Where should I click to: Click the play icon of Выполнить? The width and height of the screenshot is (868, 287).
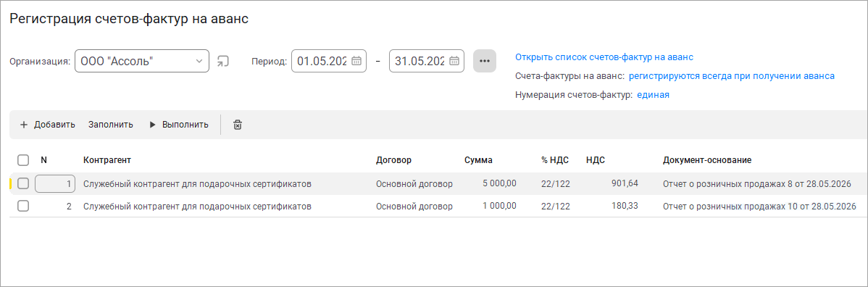tap(152, 125)
